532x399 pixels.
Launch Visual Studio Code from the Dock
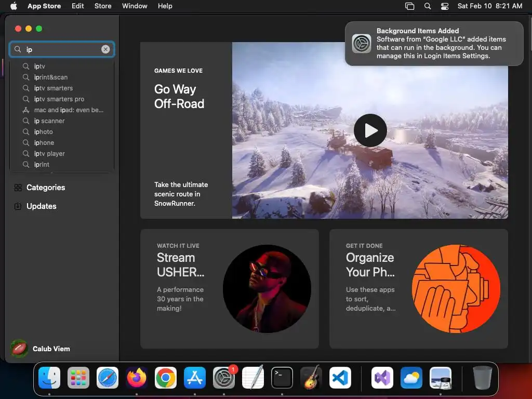(340, 377)
